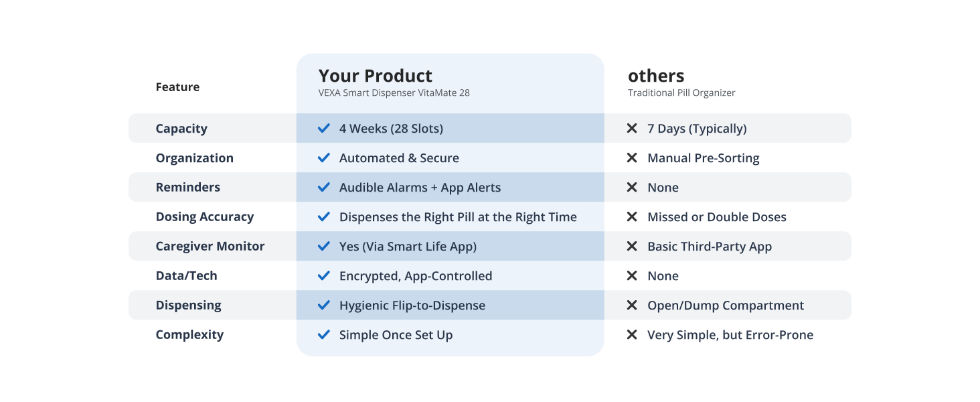Select the others column heading
The height and width of the screenshot is (402, 980).
[x=656, y=76]
